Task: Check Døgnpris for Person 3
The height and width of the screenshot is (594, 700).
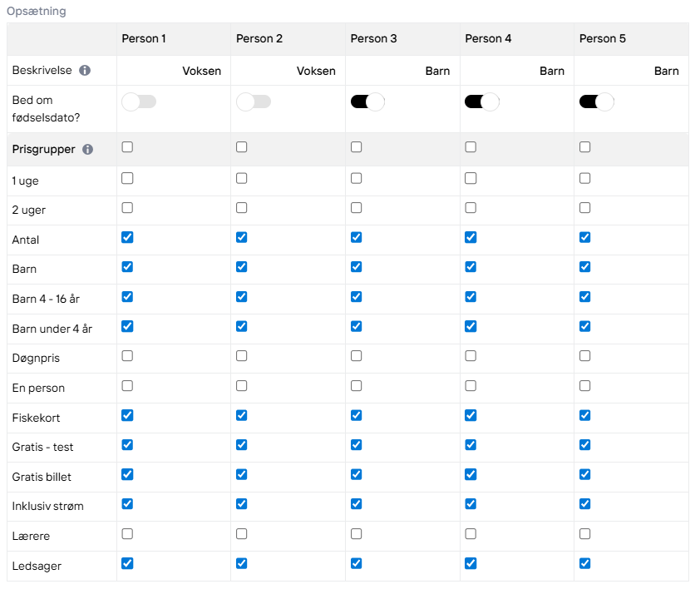Action: (x=357, y=356)
